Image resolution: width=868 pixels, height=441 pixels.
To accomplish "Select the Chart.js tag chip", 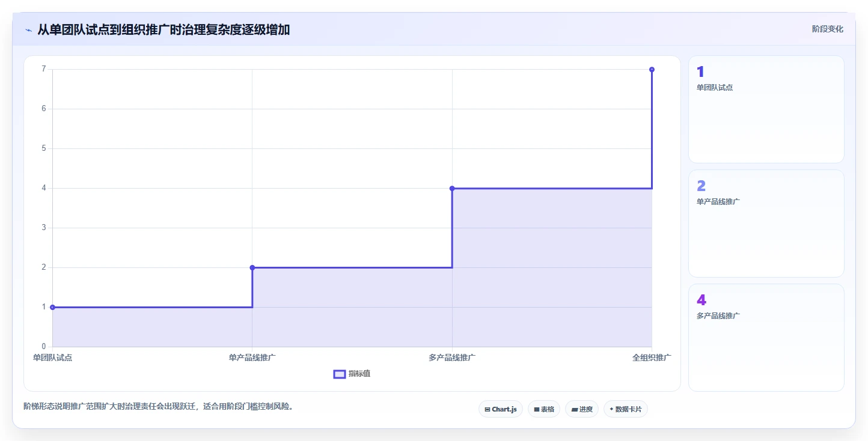I will coord(501,409).
